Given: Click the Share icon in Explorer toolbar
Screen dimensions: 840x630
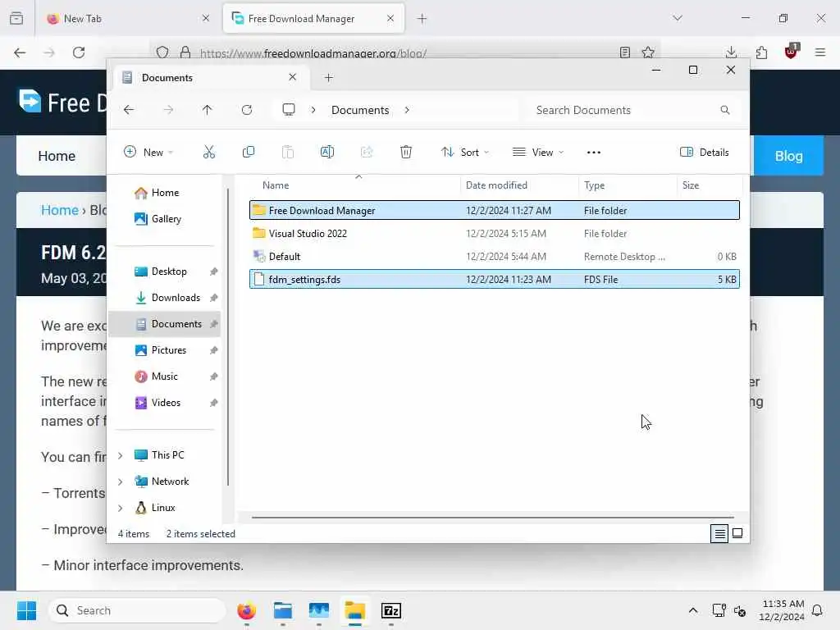Looking at the screenshot, I should coord(367,152).
